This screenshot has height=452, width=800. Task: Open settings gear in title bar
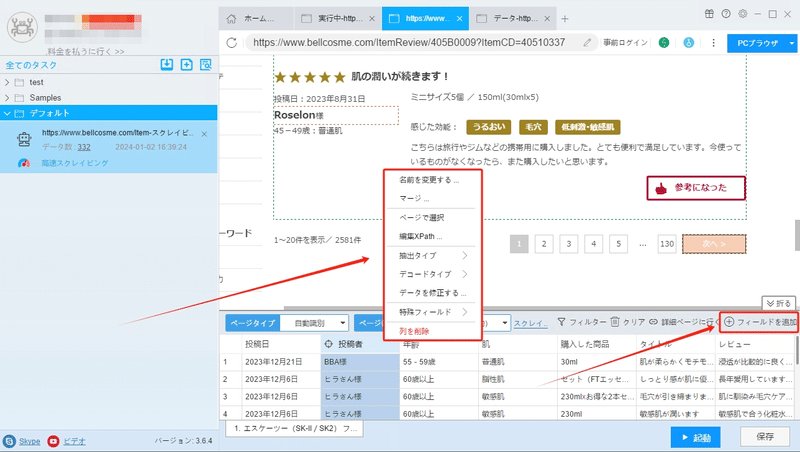coord(743,14)
